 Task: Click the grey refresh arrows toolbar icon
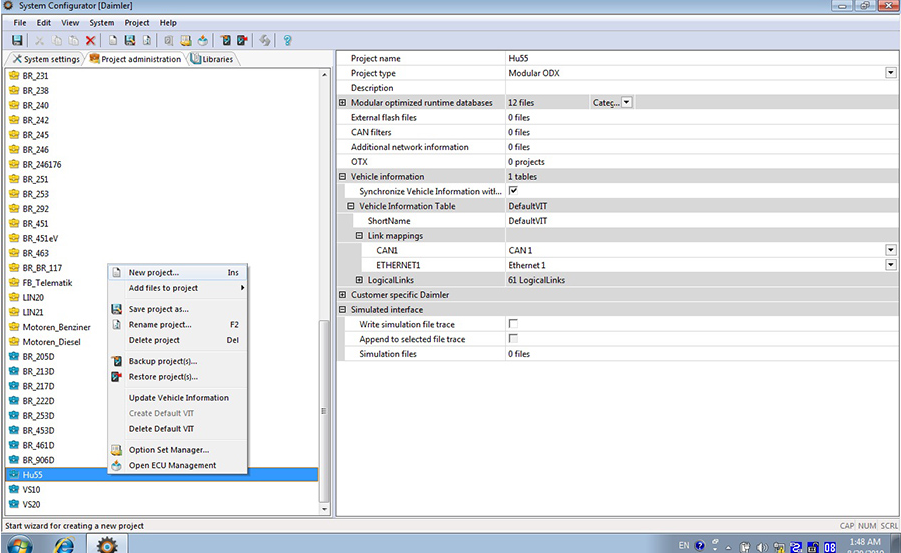264,40
